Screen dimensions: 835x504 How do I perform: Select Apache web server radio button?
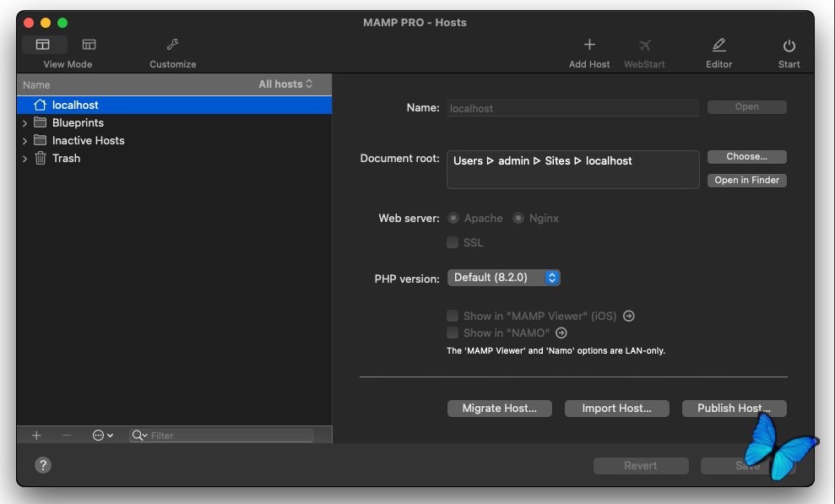453,218
